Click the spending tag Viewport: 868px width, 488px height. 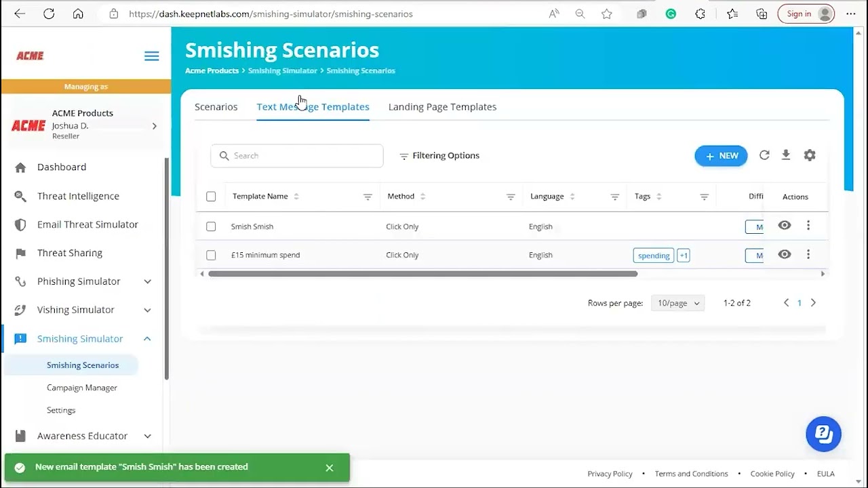[654, 256]
